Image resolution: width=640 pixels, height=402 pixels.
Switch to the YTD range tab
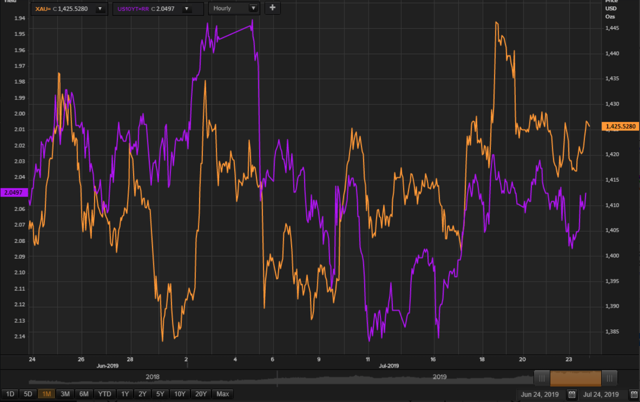(104, 394)
